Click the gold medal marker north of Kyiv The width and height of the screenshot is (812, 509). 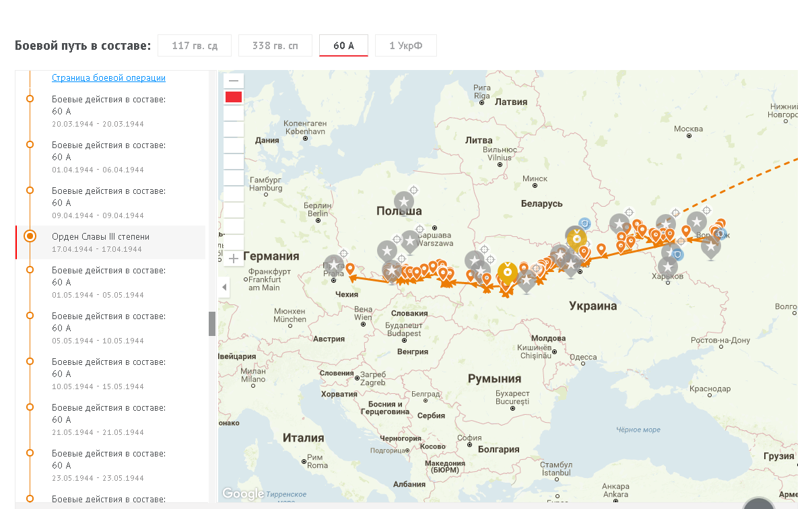(576, 237)
